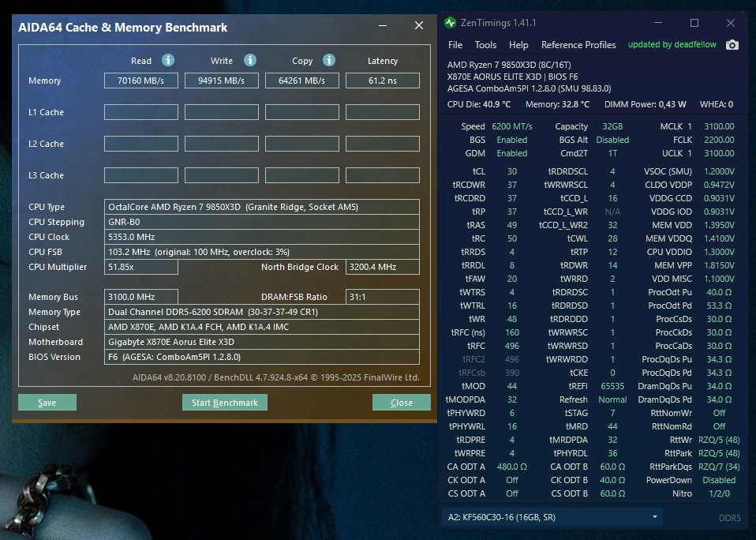Click the BGS Alt Disabled value
Screen dimensions: 756x540
pyautogui.click(x=612, y=140)
